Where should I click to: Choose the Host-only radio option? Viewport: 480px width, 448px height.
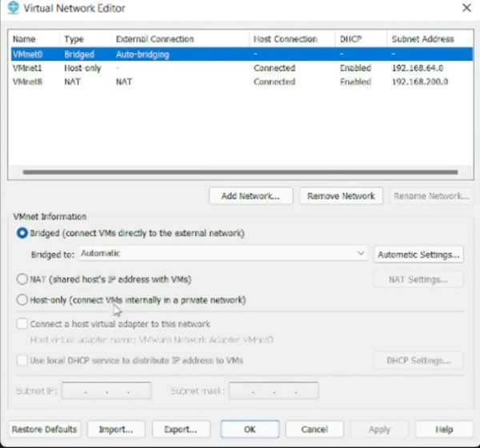click(22, 300)
